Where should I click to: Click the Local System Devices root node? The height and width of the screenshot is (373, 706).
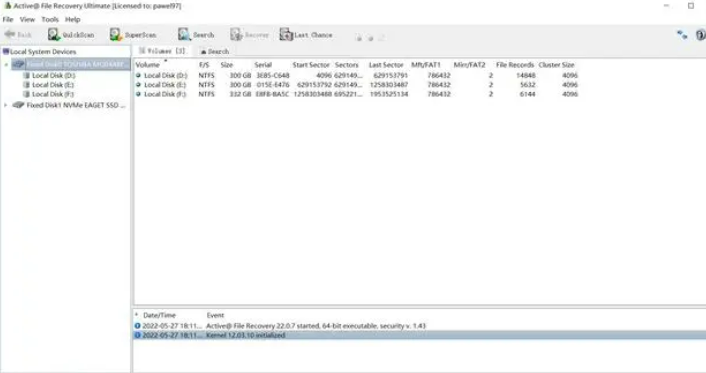pyautogui.click(x=43, y=52)
